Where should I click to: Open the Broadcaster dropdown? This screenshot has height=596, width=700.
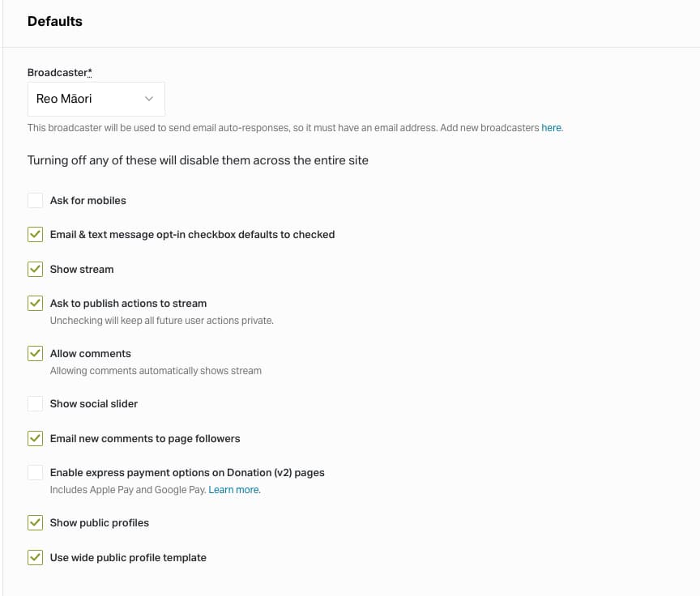pyautogui.click(x=96, y=99)
